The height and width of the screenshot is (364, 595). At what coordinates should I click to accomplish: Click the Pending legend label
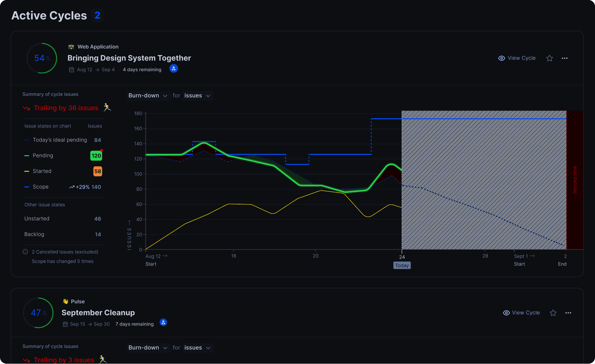pos(43,156)
